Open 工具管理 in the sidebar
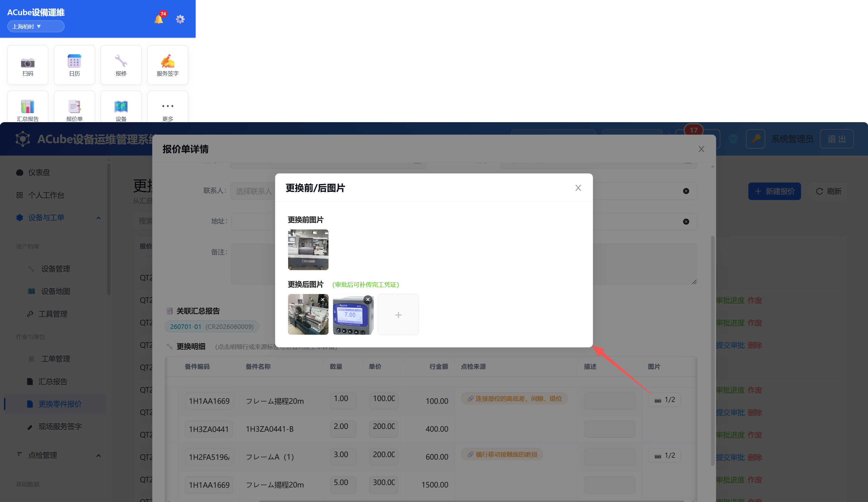The image size is (868, 502). point(53,314)
